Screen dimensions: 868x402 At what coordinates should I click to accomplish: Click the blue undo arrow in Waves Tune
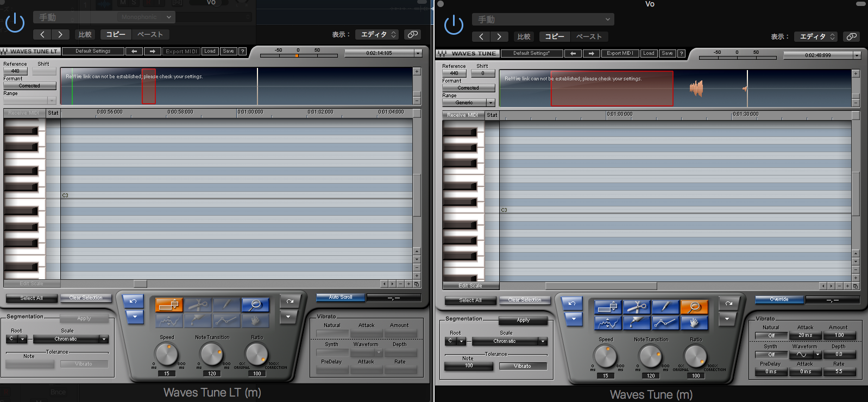point(572,304)
